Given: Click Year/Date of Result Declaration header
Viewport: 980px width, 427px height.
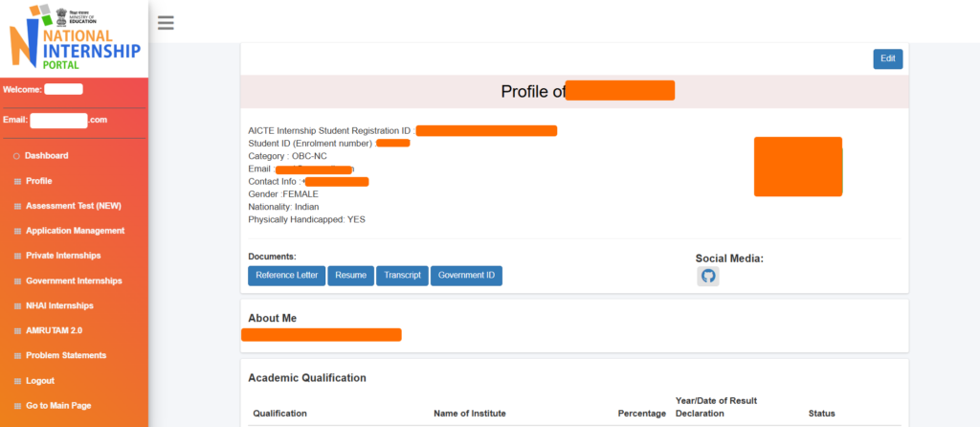Looking at the screenshot, I should pos(716,407).
